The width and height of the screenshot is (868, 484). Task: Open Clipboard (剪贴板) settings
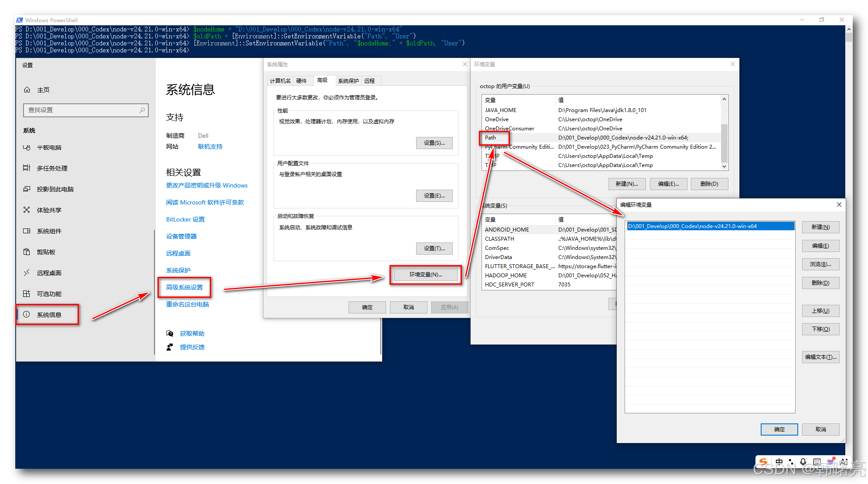point(46,252)
